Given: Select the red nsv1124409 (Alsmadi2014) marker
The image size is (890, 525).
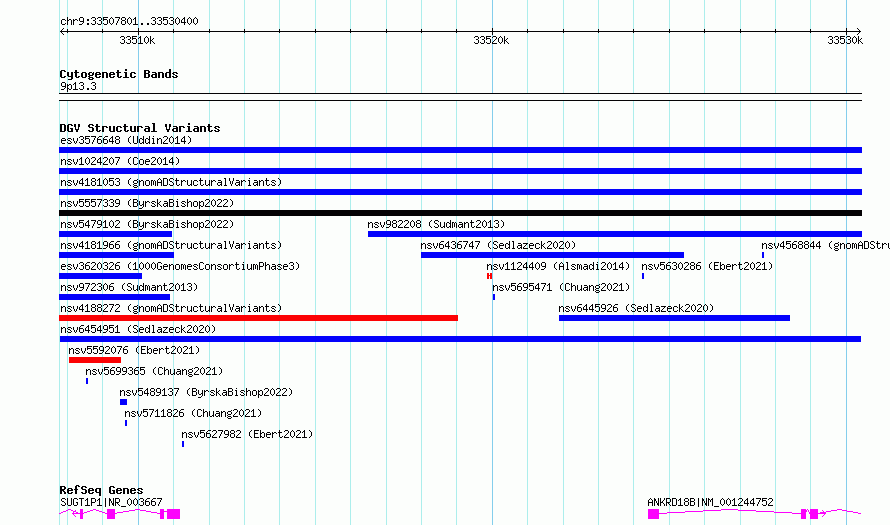Looking at the screenshot, I should tap(489, 276).
